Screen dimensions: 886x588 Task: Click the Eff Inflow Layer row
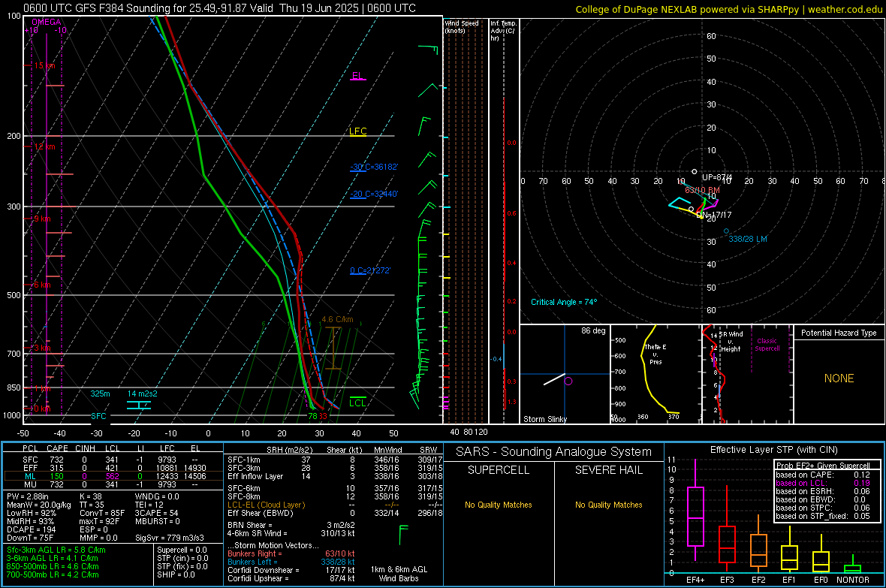point(335,476)
